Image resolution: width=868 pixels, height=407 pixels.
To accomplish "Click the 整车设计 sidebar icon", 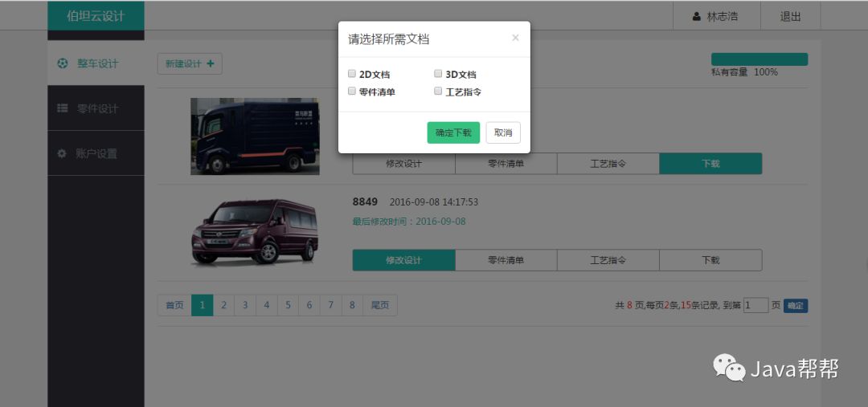I will coord(63,63).
